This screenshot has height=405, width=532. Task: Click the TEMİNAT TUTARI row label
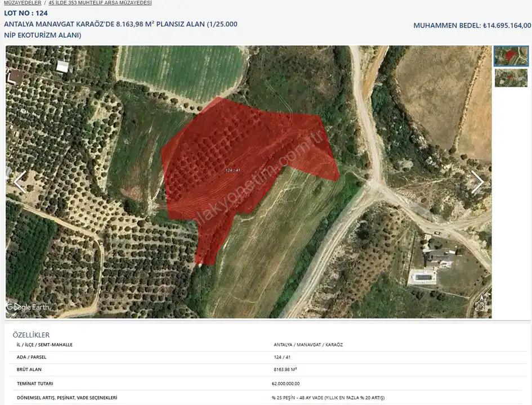[x=35, y=384]
